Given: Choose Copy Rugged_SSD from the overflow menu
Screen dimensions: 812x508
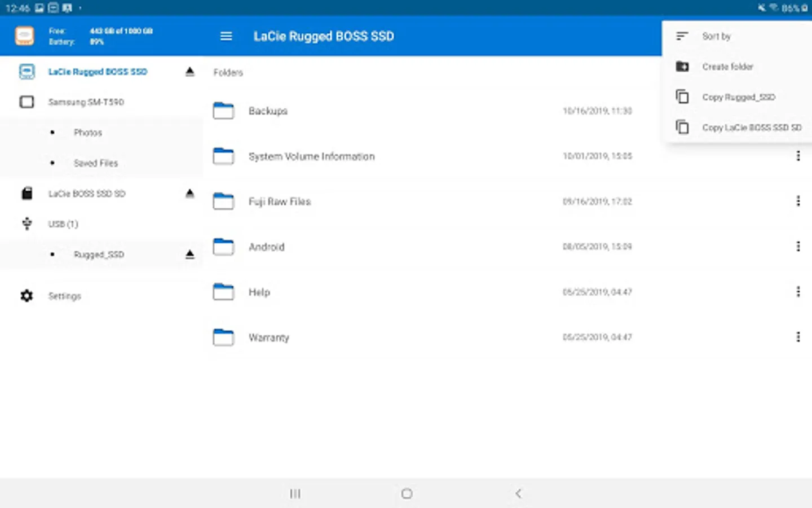Looking at the screenshot, I should point(737,97).
